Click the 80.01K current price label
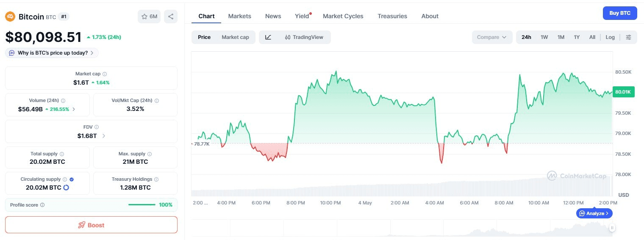Viewport: 644px width, 240px height. click(x=623, y=92)
